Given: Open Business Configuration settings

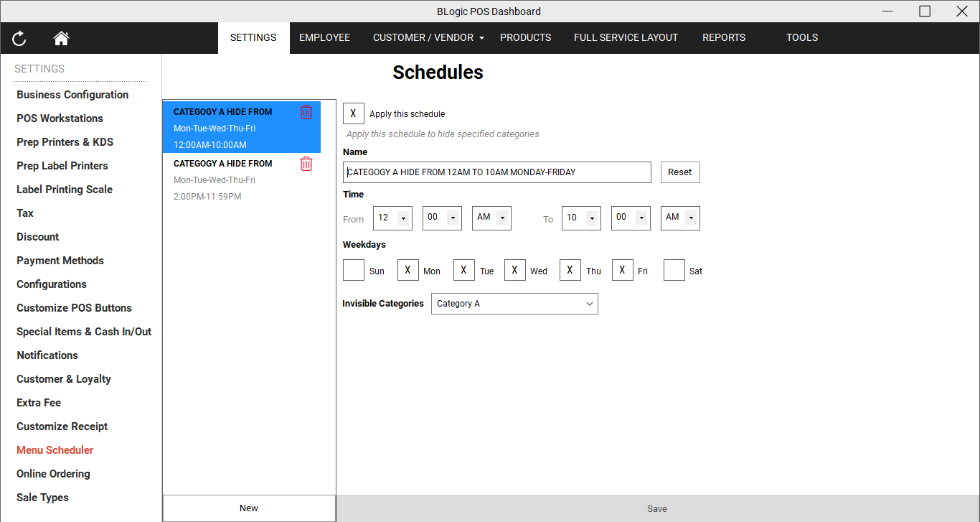Looking at the screenshot, I should (x=72, y=95).
